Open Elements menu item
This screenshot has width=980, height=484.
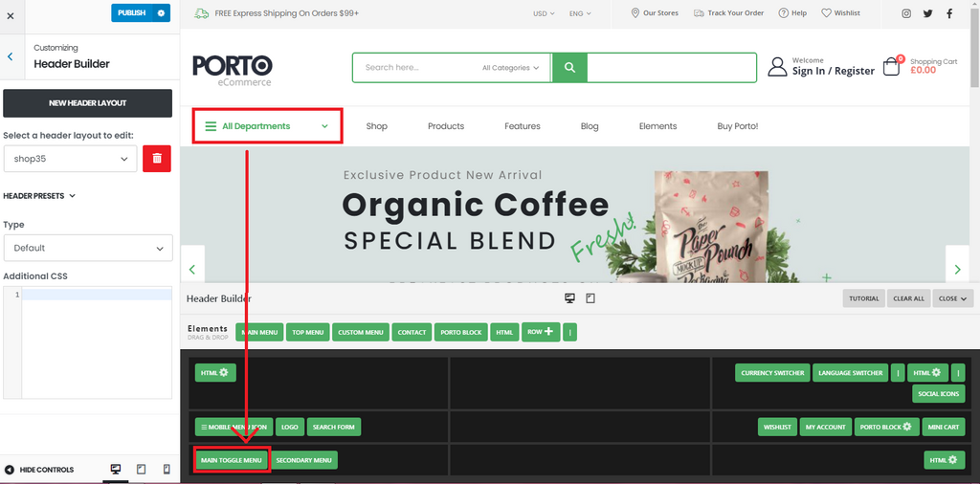click(657, 126)
